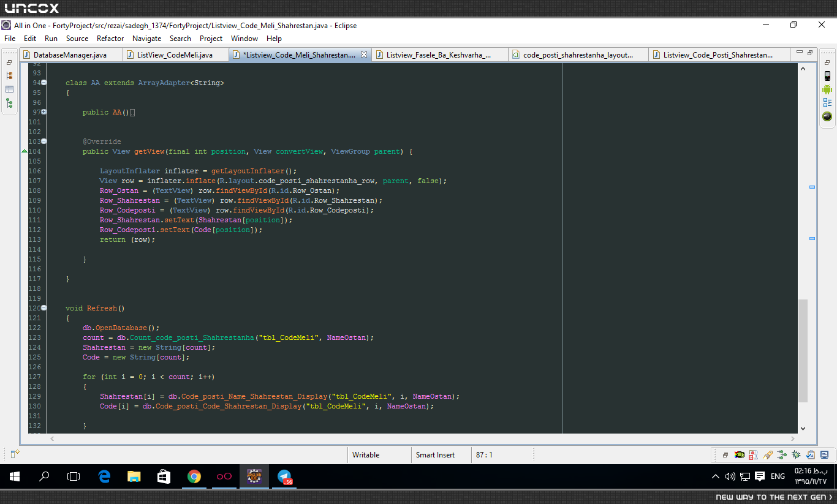The height and width of the screenshot is (504, 837).
Task: Open the Android robot view icon
Action: pos(827,89)
